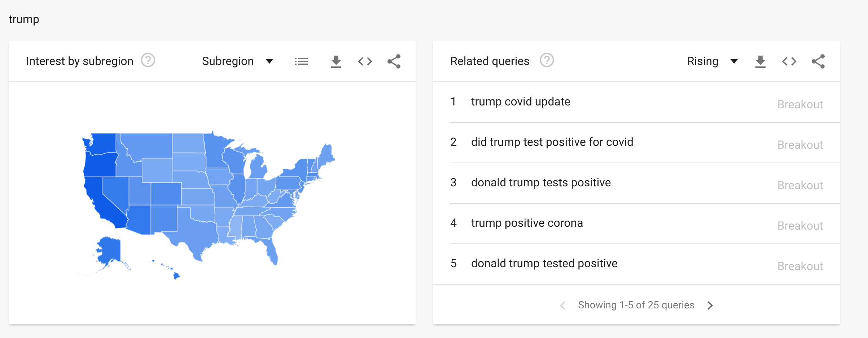Viewport: 868px width, 338px height.
Task: Switch subregion map to list view
Action: pos(301,61)
